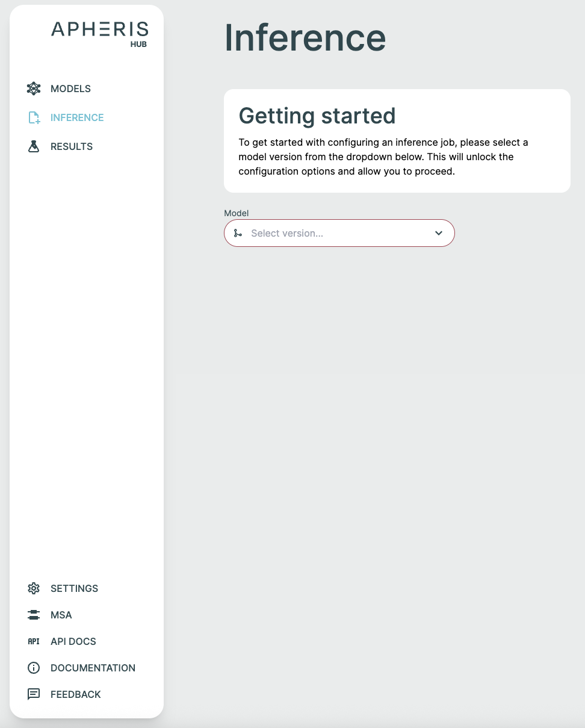
Task: Open the Settings page
Action: [74, 588]
